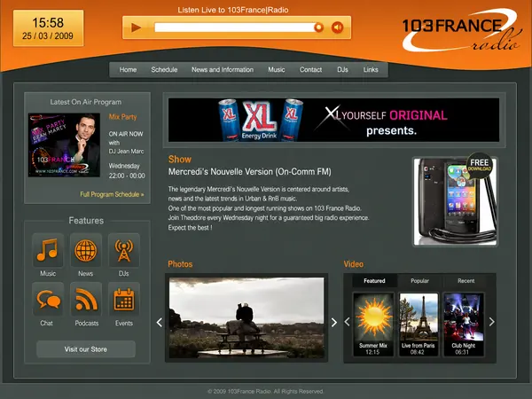This screenshot has width=532, height=399.
Task: Click the Mercredi's Nouvelle Version show title
Action: (250, 172)
